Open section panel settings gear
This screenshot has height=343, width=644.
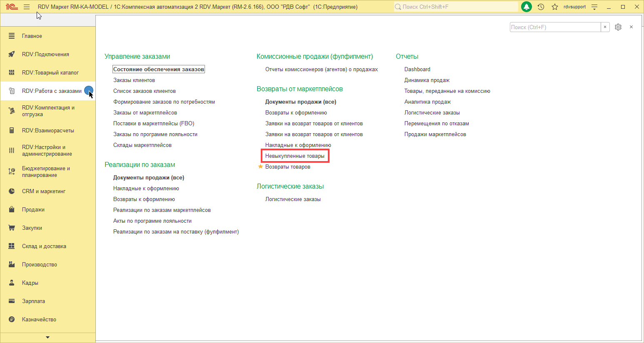coord(618,27)
